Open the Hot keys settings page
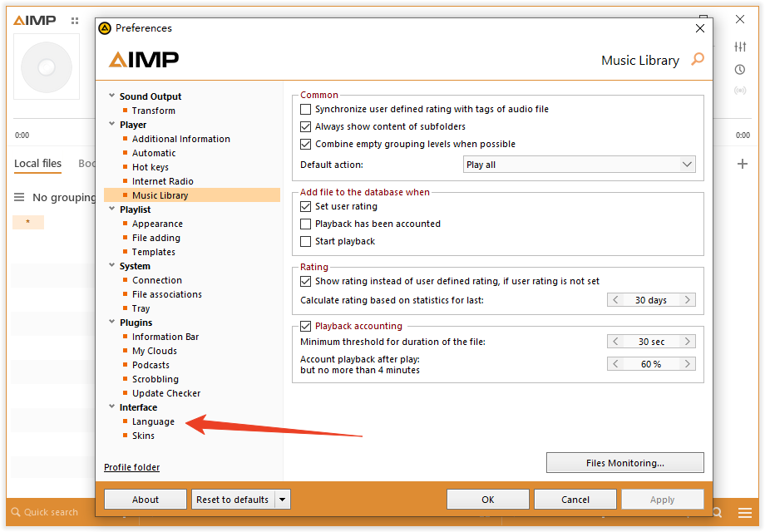 pos(151,167)
